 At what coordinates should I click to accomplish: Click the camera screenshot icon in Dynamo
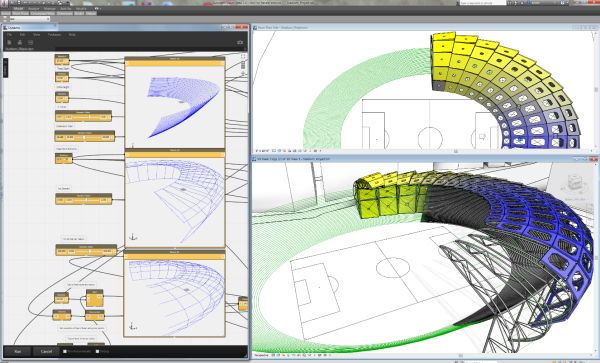[x=240, y=42]
